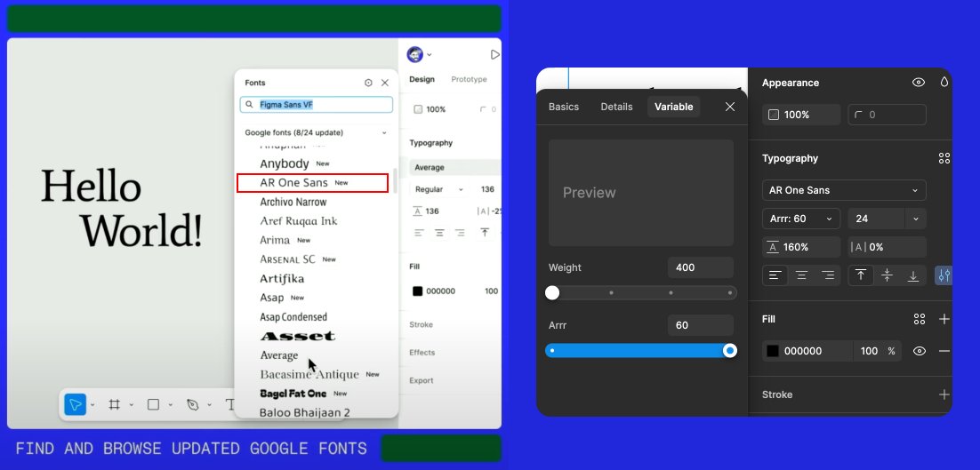The image size is (980, 470).
Task: Click the blend mode droplet icon in Appearance
Action: [944, 83]
